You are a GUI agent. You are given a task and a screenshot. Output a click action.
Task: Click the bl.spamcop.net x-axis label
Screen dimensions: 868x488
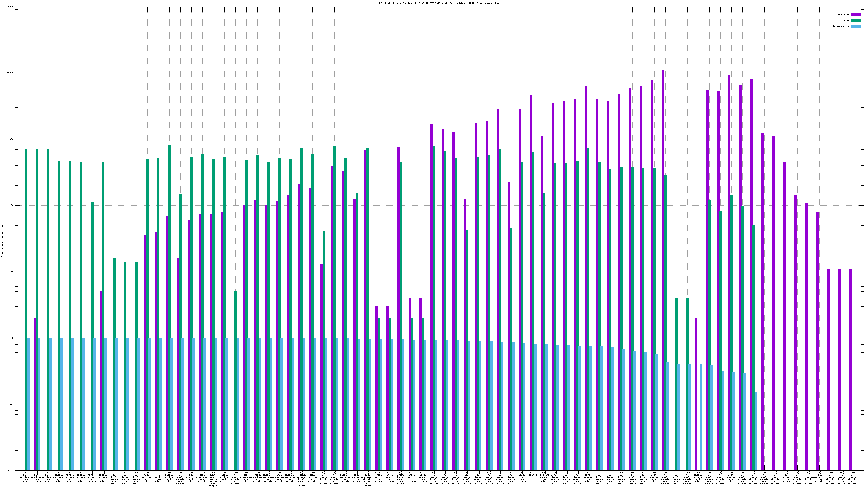pos(191,477)
